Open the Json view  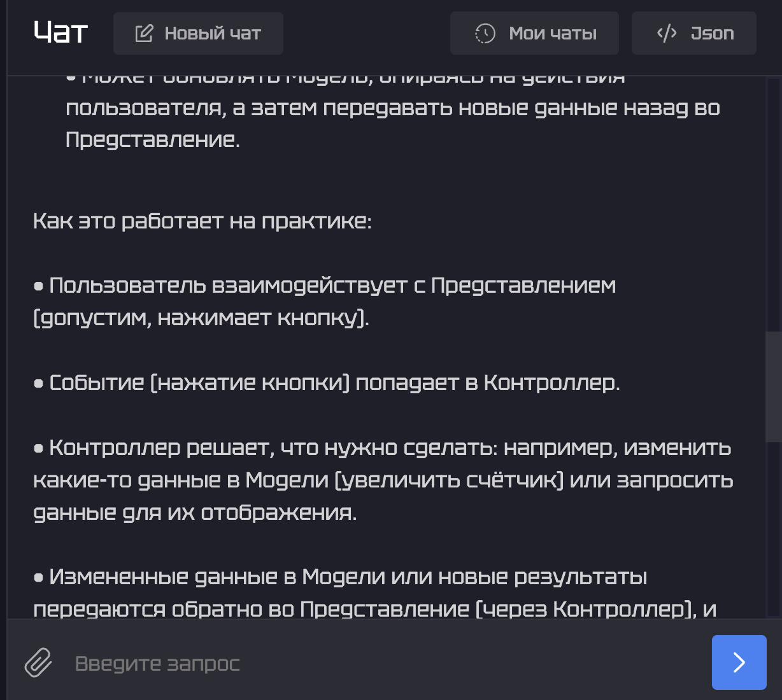[712, 33]
